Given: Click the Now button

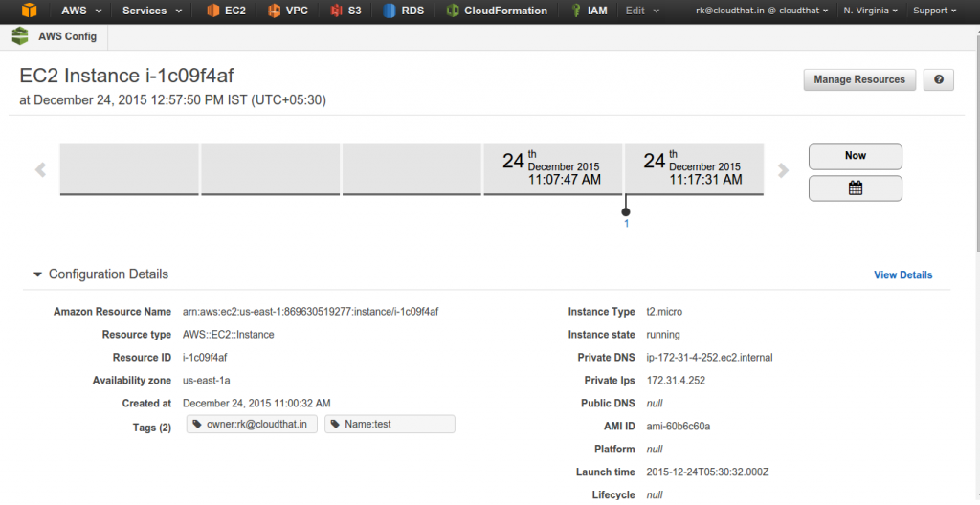Looking at the screenshot, I should tap(855, 156).
